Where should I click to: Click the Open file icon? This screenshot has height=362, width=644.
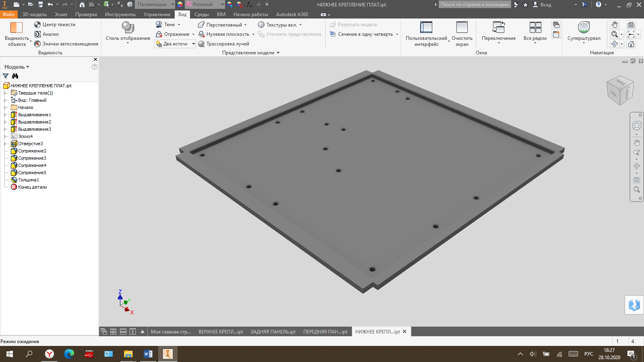[31, 4]
